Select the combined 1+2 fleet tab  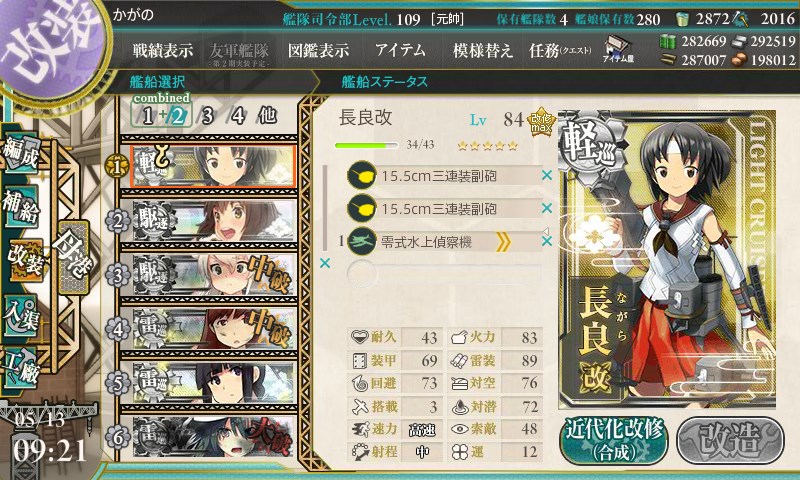[162, 115]
